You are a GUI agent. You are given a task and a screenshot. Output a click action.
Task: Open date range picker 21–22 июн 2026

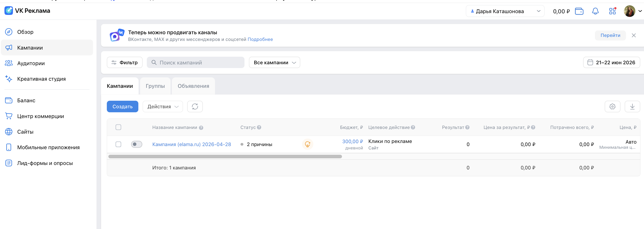tap(611, 62)
